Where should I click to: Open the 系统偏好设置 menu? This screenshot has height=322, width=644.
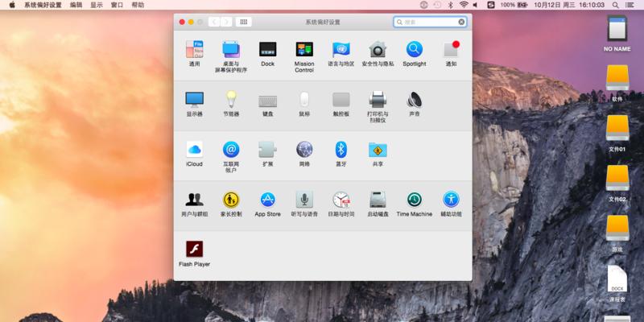tap(43, 5)
